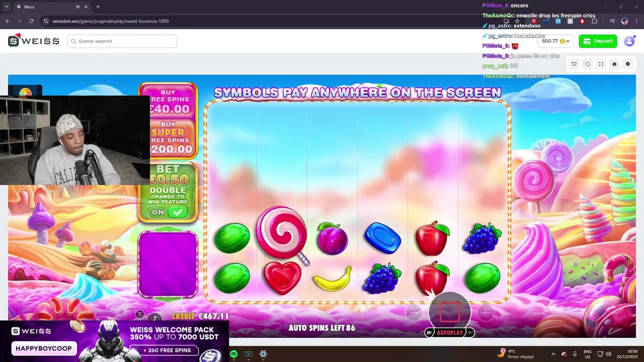Show hidden system tray icons

coord(553,354)
